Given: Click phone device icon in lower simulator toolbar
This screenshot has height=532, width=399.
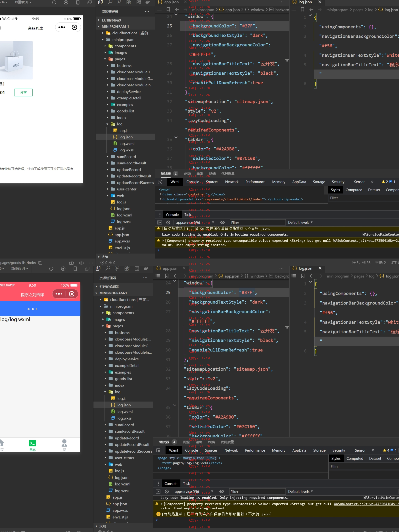Looking at the screenshot, I should 75,269.
